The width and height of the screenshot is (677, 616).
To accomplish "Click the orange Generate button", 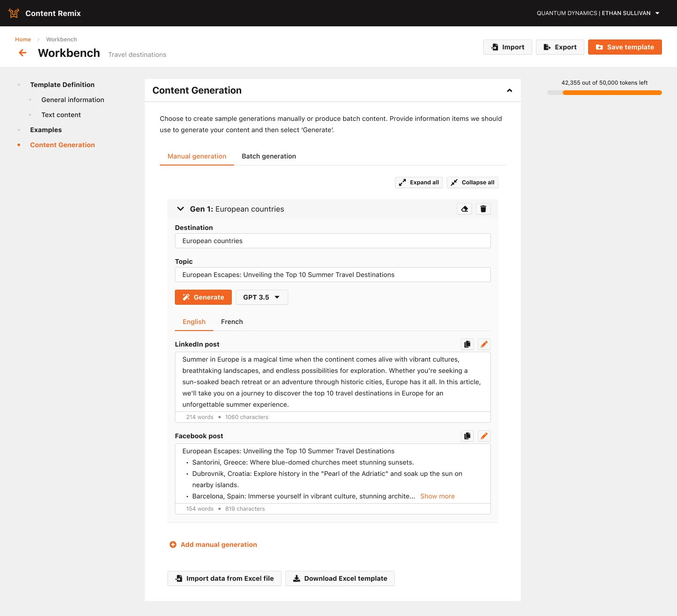I will (203, 297).
